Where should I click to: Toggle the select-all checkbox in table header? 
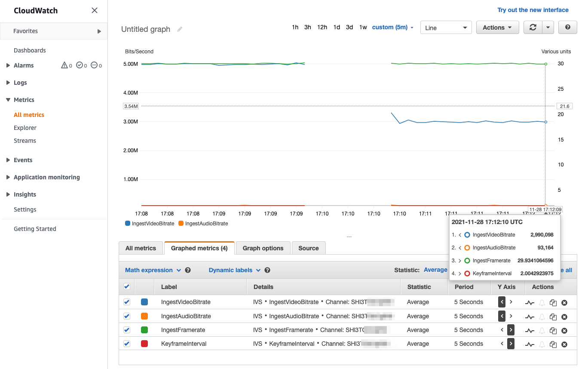(x=127, y=286)
